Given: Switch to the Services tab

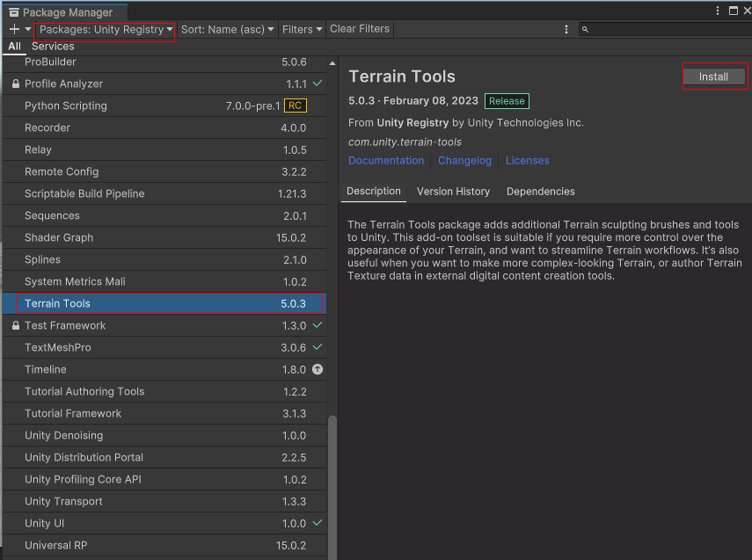Looking at the screenshot, I should click(x=53, y=47).
